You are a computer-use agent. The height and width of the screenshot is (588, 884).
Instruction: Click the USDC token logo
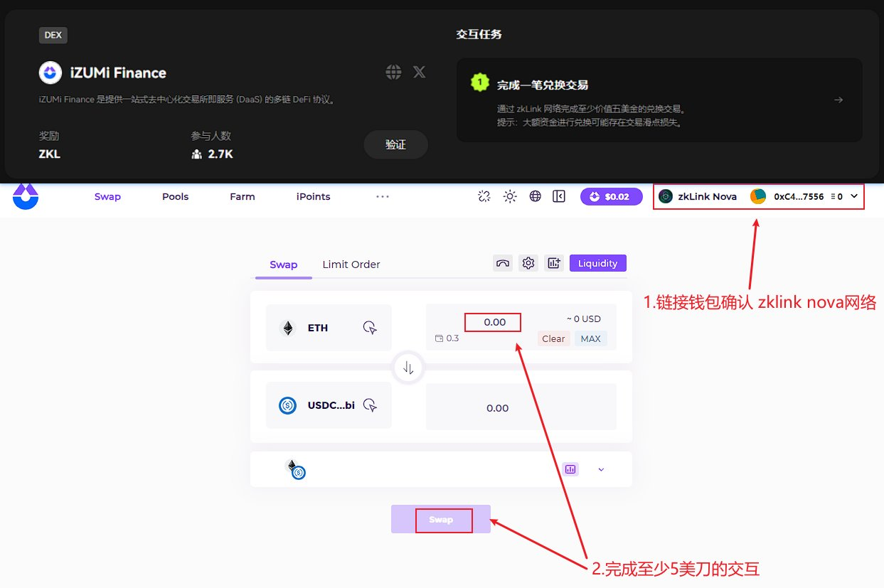point(288,405)
